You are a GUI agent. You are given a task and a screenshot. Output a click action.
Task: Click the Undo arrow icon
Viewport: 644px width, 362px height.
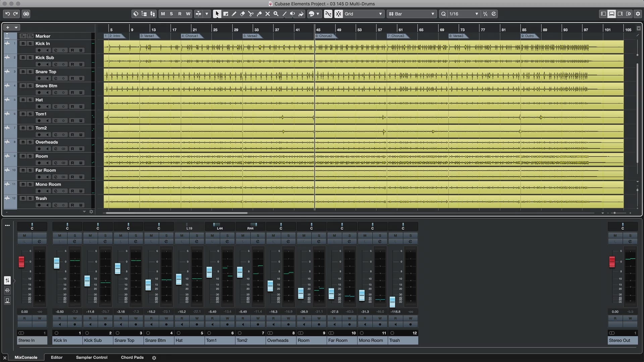pyautogui.click(x=7, y=14)
